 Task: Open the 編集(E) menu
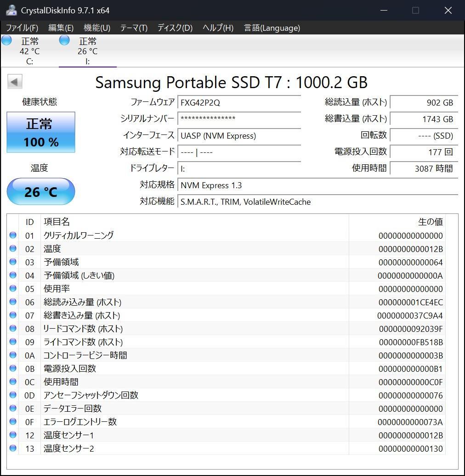(60, 28)
